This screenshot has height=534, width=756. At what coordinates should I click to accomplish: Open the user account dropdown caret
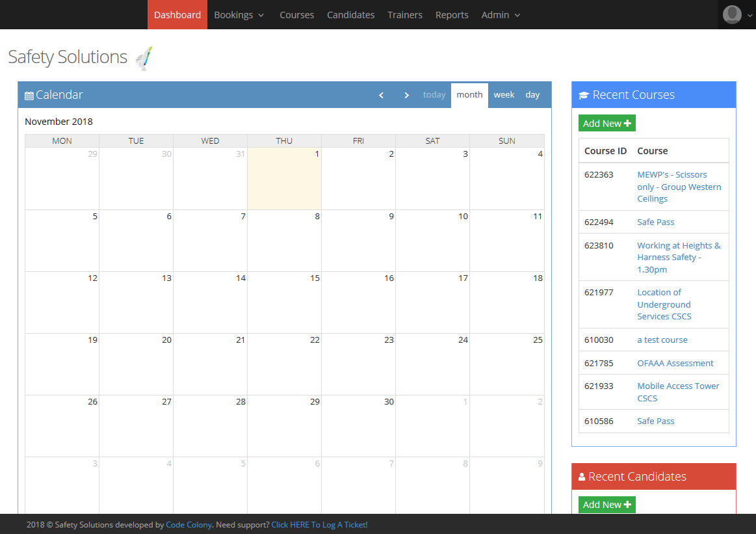[749, 16]
